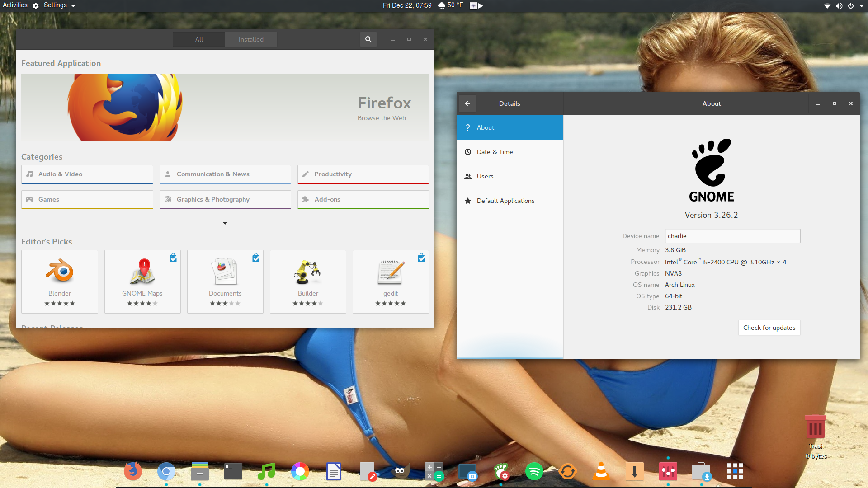Select Date & Time in the sidebar
Image resolution: width=868 pixels, height=488 pixels.
510,152
